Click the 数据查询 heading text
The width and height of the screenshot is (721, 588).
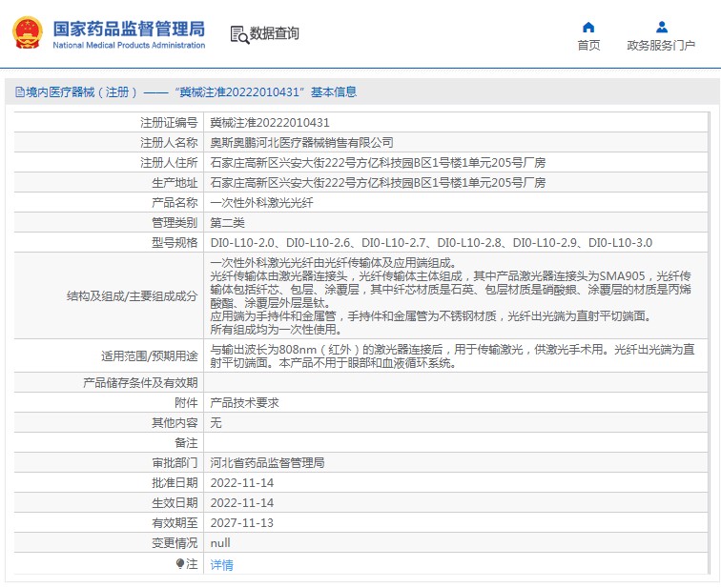[x=274, y=33]
